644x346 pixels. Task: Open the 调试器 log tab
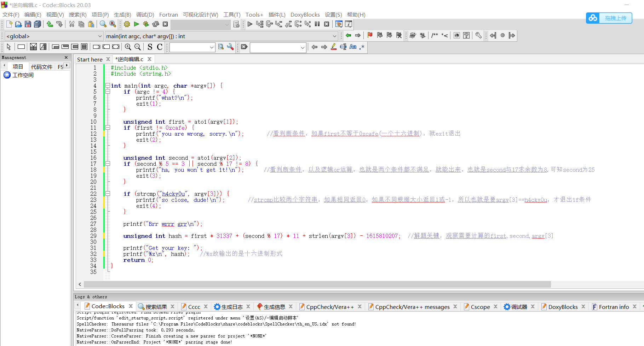click(x=519, y=307)
